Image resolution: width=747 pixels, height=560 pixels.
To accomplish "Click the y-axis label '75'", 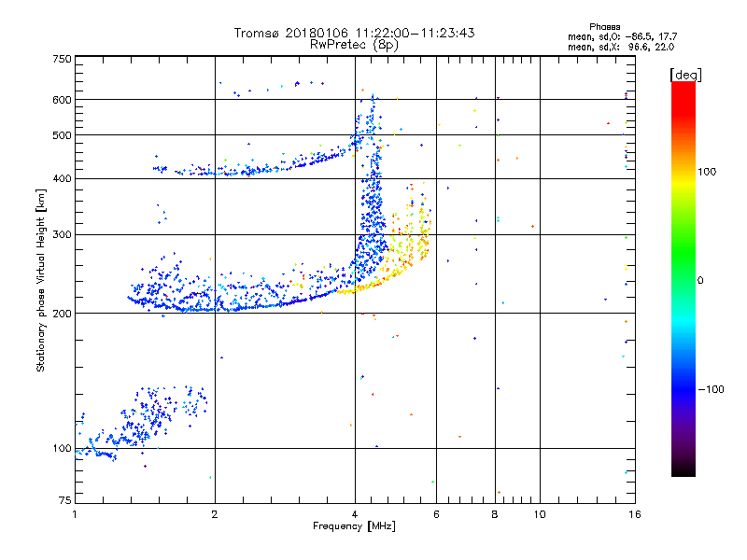I will point(65,500).
